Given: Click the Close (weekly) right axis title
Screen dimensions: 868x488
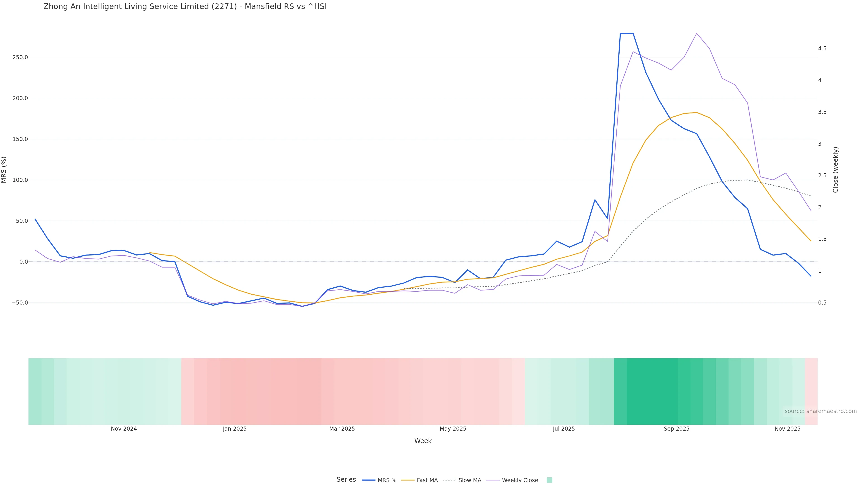Looking at the screenshot, I should (835, 170).
